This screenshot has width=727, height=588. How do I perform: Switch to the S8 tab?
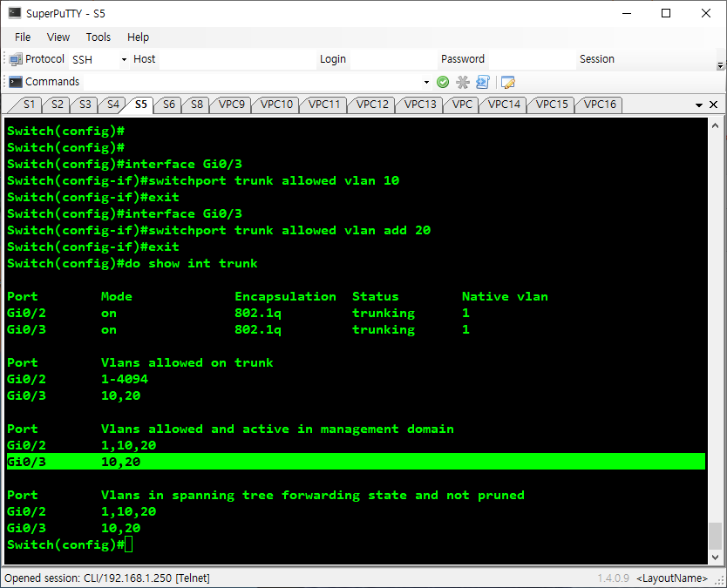click(x=197, y=105)
